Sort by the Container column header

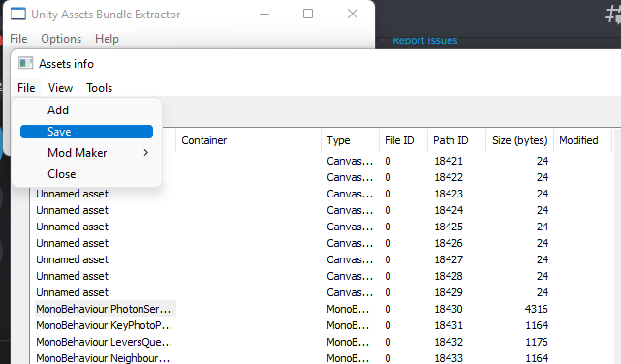pos(248,140)
